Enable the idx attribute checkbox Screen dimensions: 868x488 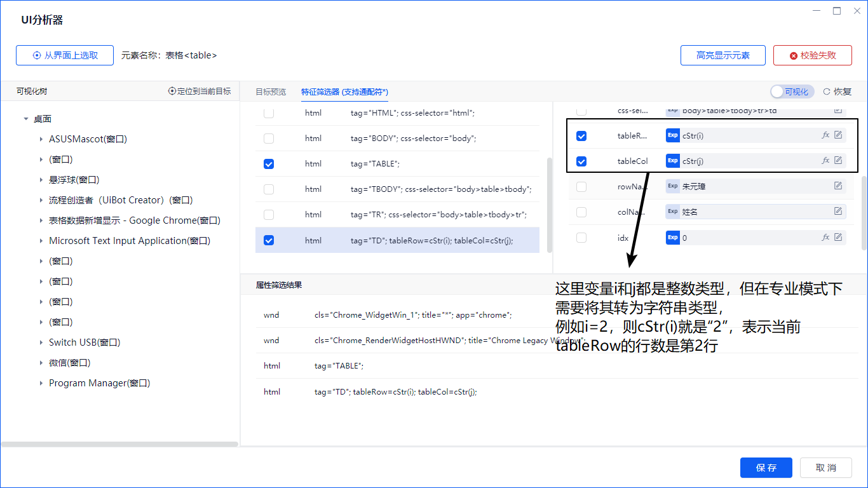(x=581, y=238)
